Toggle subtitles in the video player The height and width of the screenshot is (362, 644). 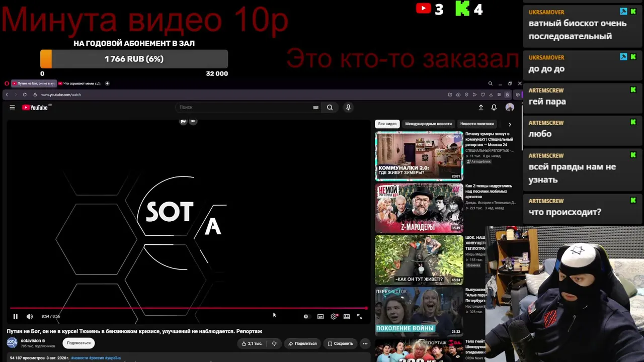pos(320,316)
